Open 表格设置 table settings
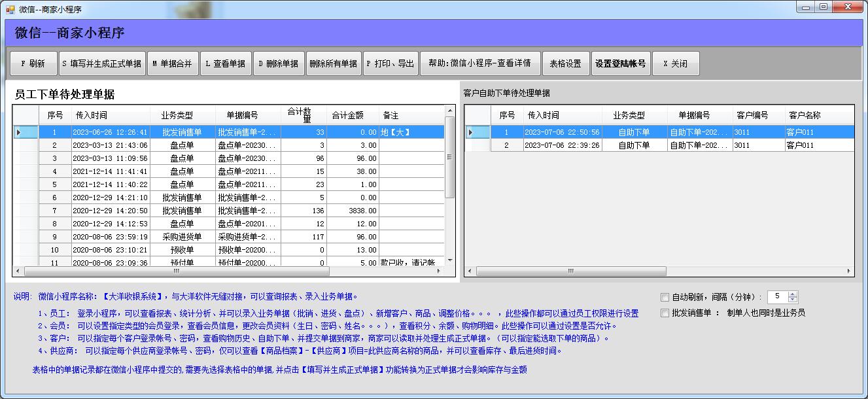Image resolution: width=868 pixels, height=399 pixels. pyautogui.click(x=566, y=63)
